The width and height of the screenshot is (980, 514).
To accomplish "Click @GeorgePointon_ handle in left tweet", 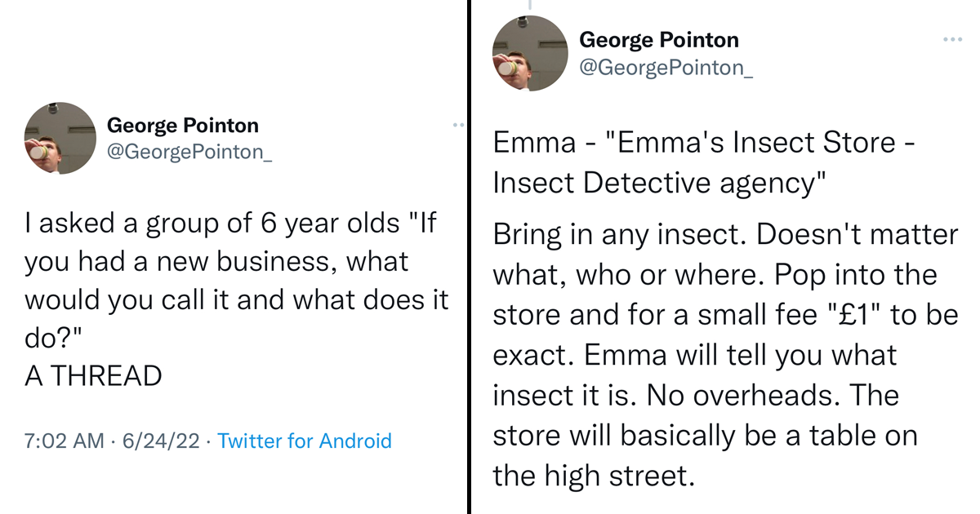I will click(189, 152).
